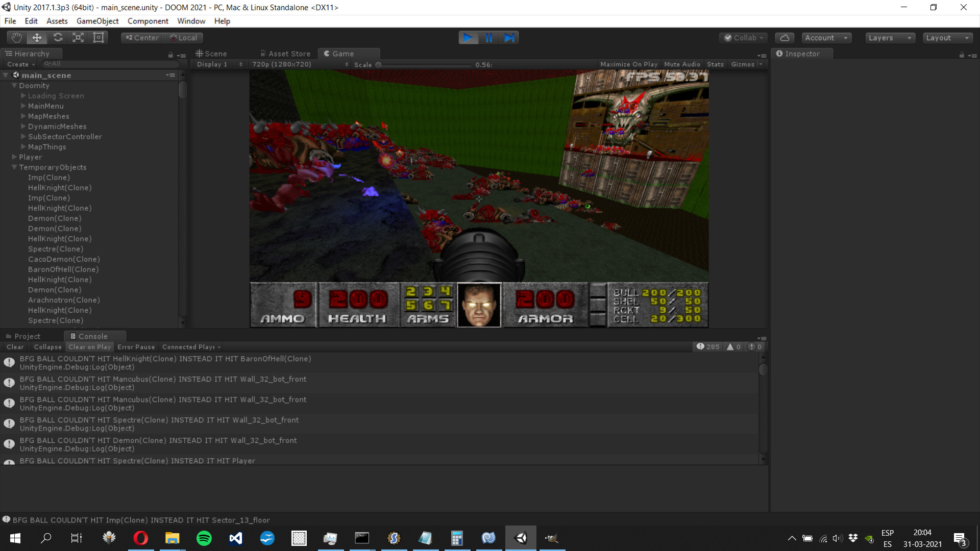The height and width of the screenshot is (551, 980).
Task: Step one frame forward
Action: point(509,38)
